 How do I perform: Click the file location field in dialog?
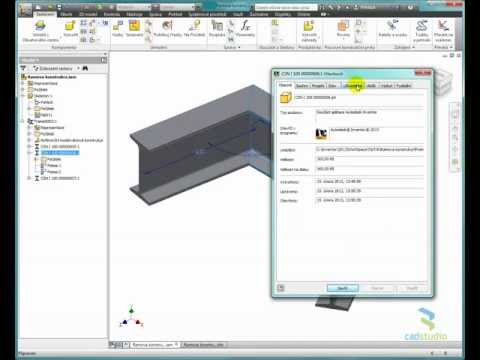click(x=370, y=150)
